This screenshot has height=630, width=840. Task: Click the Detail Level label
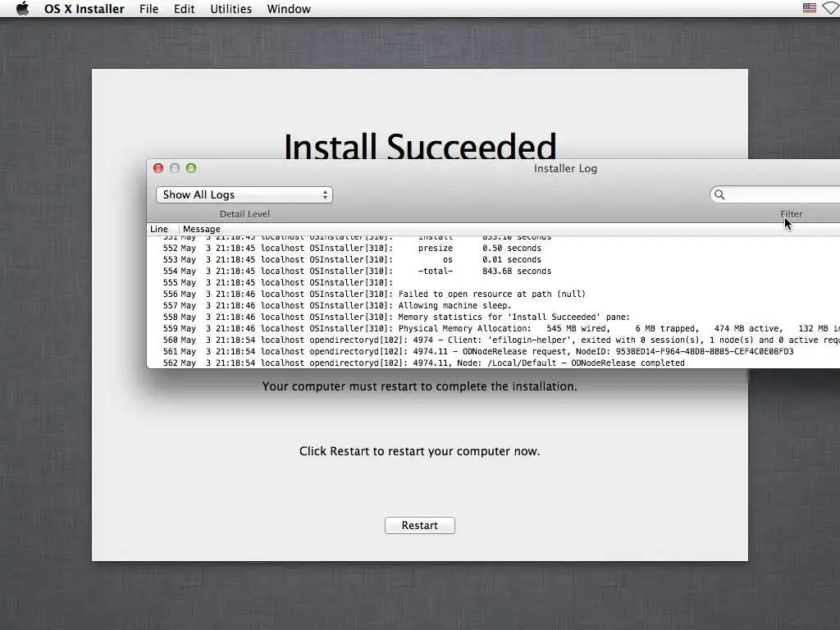point(244,214)
